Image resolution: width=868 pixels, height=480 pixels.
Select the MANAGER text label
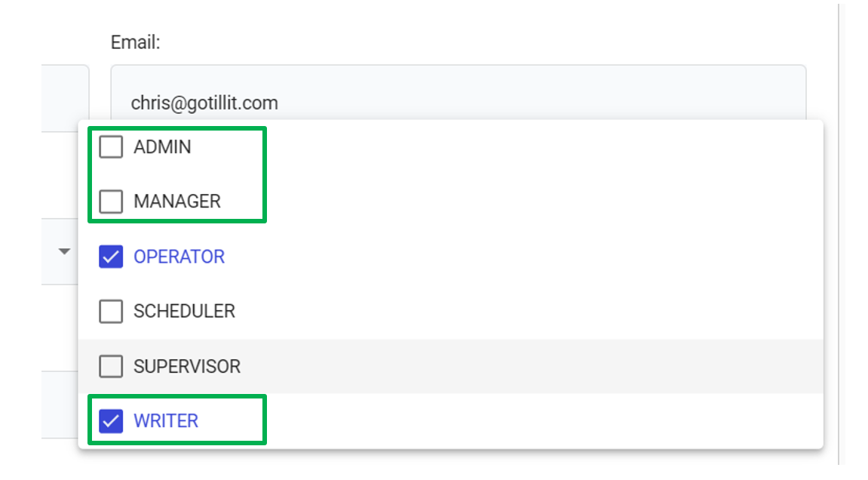[x=177, y=202]
